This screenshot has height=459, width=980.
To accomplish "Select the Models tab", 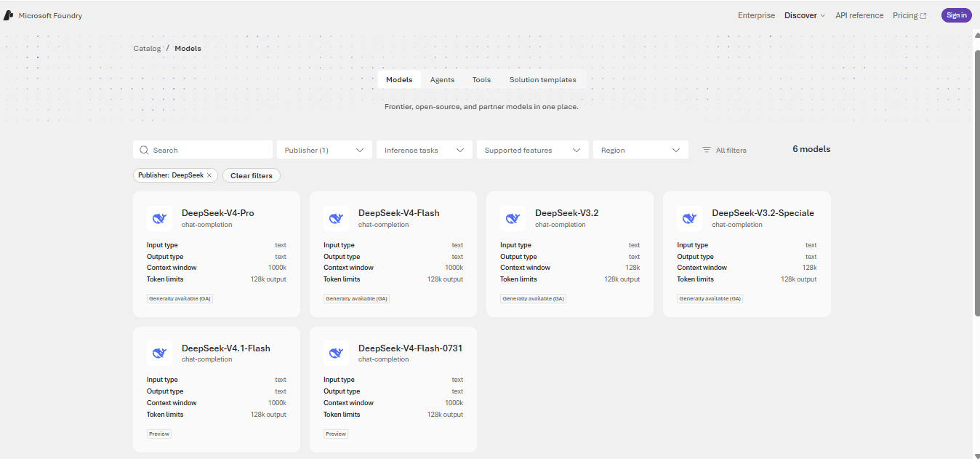I will [x=399, y=80].
